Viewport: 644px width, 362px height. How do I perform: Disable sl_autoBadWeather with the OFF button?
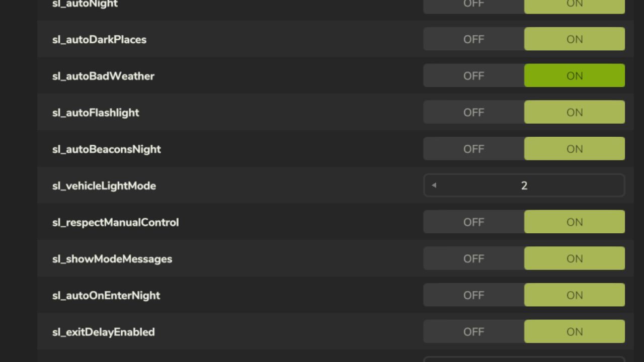(x=473, y=76)
